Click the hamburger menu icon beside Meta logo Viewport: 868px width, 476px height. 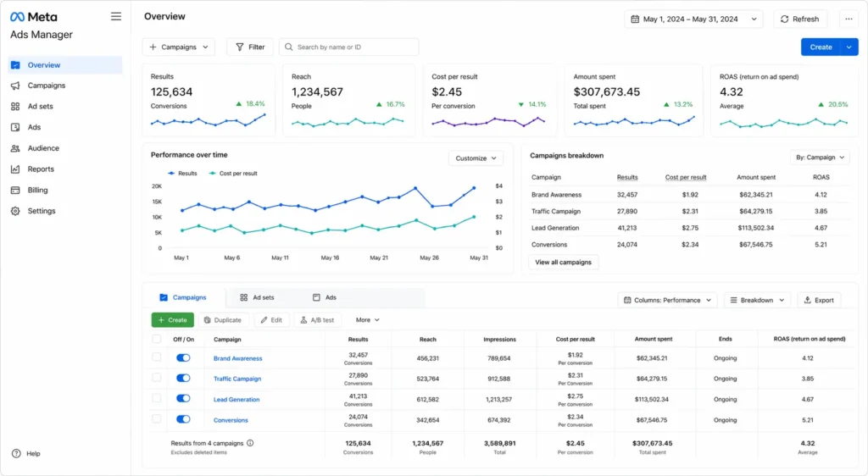116,16
